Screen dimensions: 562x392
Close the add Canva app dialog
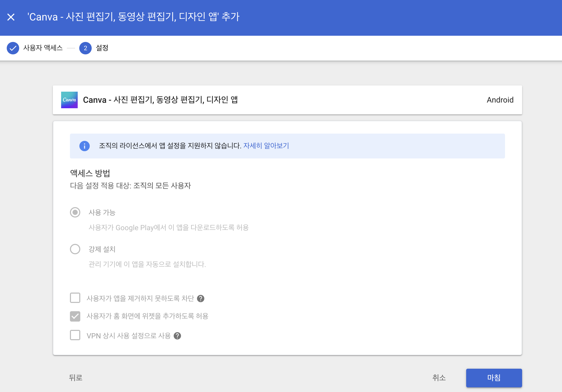[x=11, y=17]
